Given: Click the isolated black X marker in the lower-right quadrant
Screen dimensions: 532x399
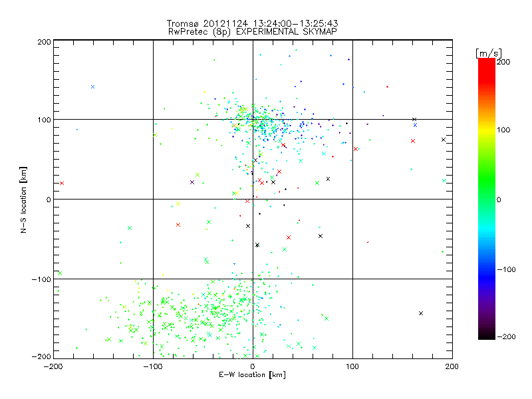Looking at the screenshot, I should pos(421,313).
